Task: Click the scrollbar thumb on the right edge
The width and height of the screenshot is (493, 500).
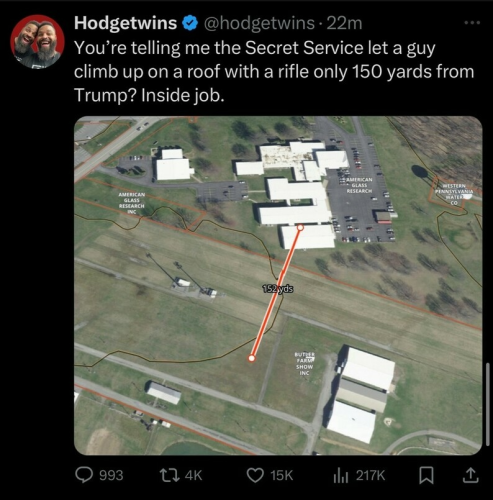Action: [x=488, y=404]
